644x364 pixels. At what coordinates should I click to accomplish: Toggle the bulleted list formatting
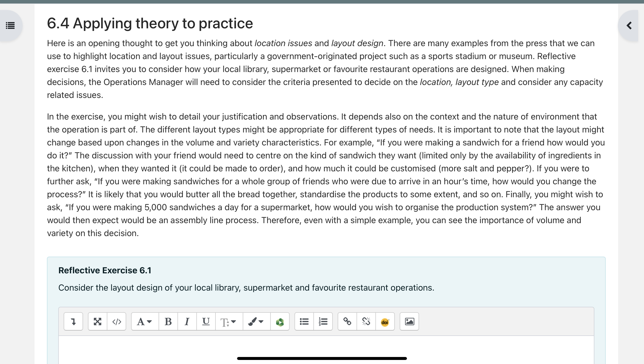click(x=304, y=321)
